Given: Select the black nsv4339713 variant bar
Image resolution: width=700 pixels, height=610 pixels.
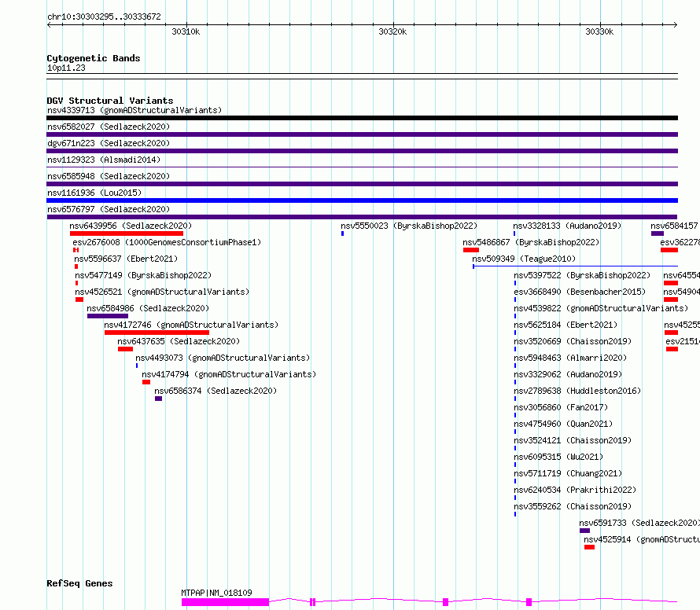Looking at the screenshot, I should point(362,118).
